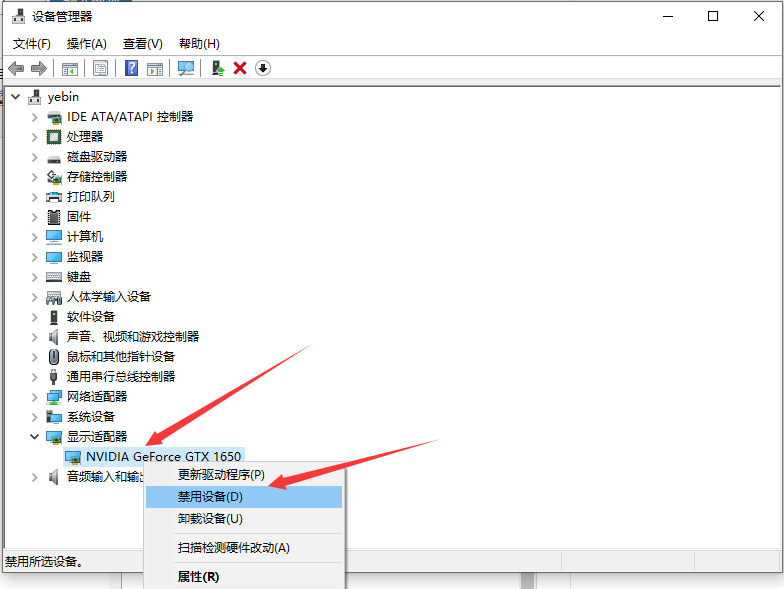
Task: Select the 显示适配器 tree label
Action: pos(97,436)
